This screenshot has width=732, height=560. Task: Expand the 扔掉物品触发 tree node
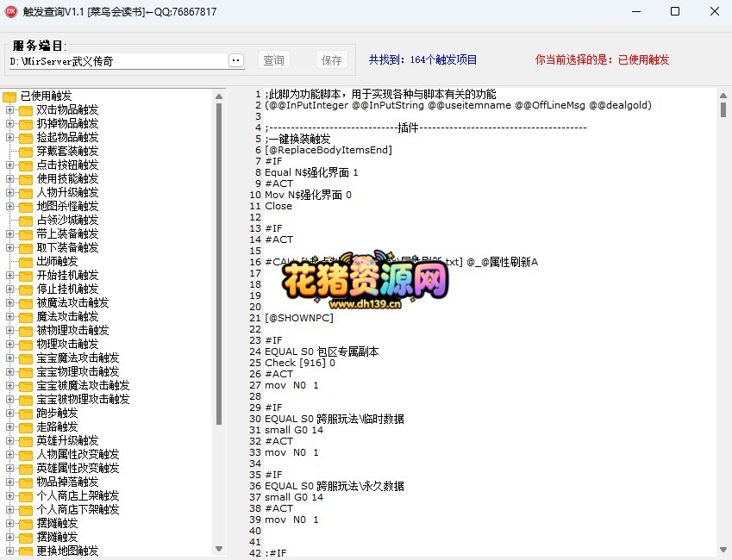click(x=9, y=124)
